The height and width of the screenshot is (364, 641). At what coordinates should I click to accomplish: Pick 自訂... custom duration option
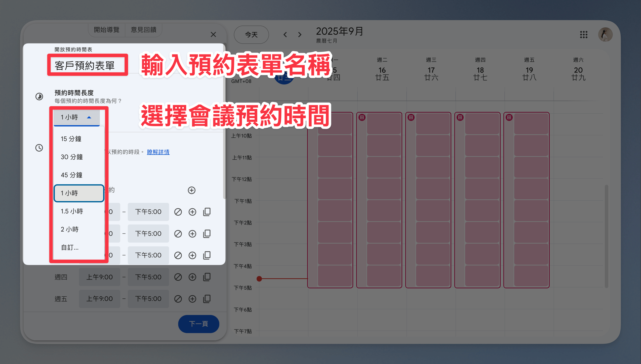click(x=70, y=247)
